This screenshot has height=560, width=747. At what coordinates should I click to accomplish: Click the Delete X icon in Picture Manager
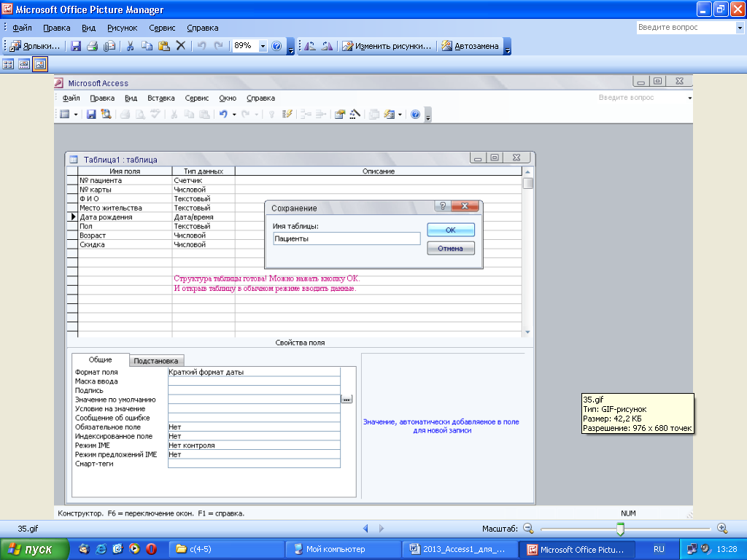click(181, 46)
